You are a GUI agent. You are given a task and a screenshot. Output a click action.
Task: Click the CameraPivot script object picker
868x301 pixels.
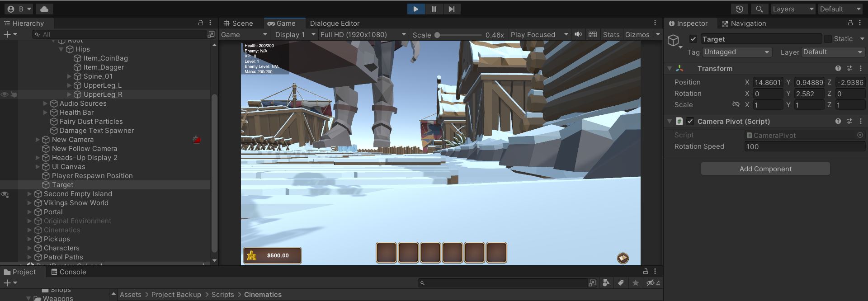pos(860,135)
